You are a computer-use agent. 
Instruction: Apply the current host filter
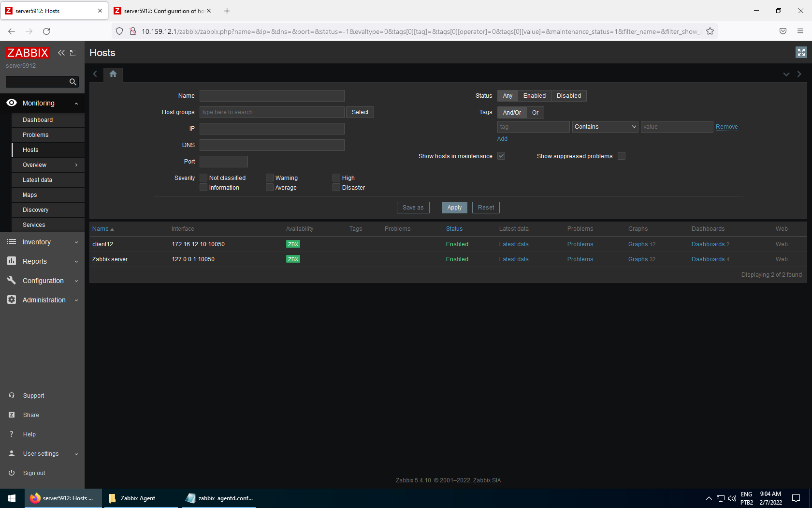(454, 207)
